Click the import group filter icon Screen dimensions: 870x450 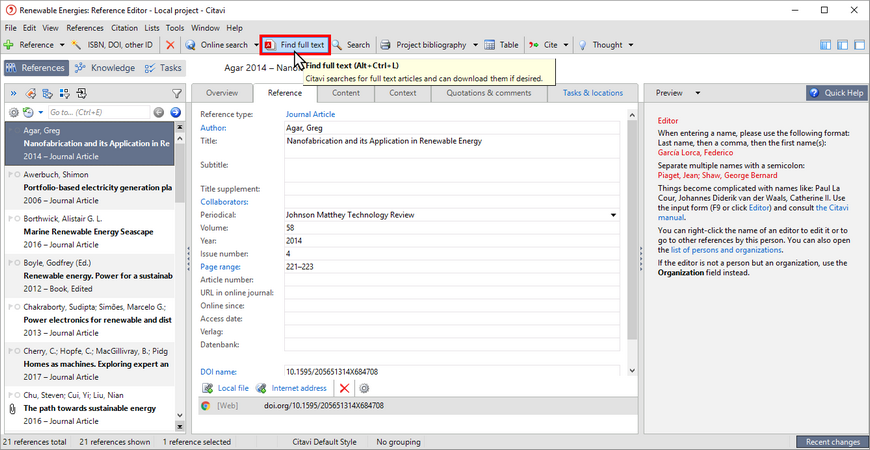(82, 93)
